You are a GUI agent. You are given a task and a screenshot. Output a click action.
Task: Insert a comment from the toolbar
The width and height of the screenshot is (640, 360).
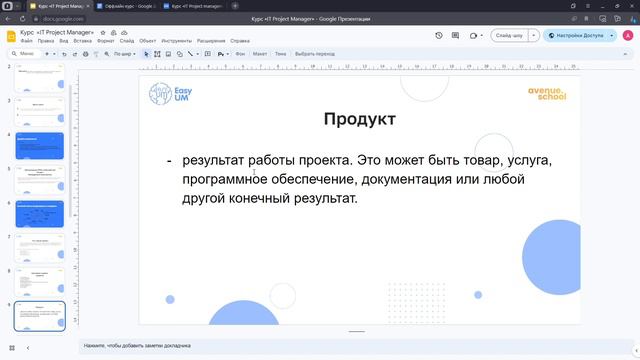(x=208, y=54)
